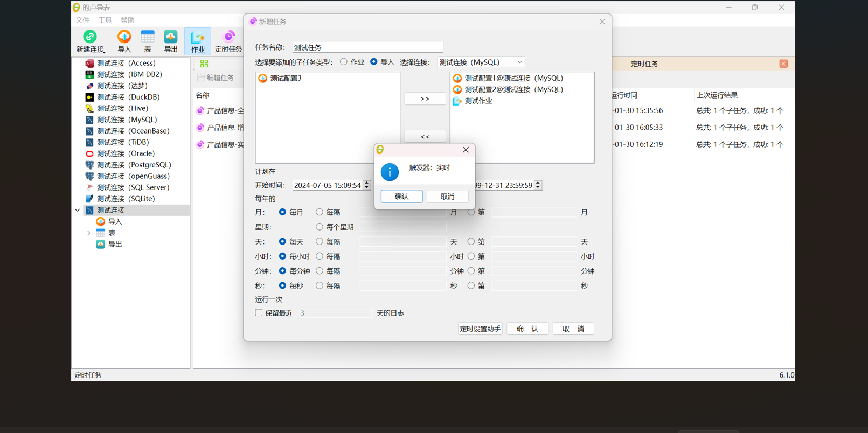Open the 表 toolbar icon
This screenshot has width=868, height=433.
pyautogui.click(x=148, y=41)
